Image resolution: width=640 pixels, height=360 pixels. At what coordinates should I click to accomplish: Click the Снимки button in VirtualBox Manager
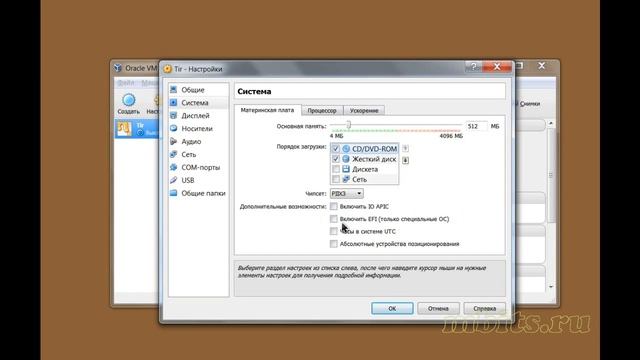click(529, 104)
